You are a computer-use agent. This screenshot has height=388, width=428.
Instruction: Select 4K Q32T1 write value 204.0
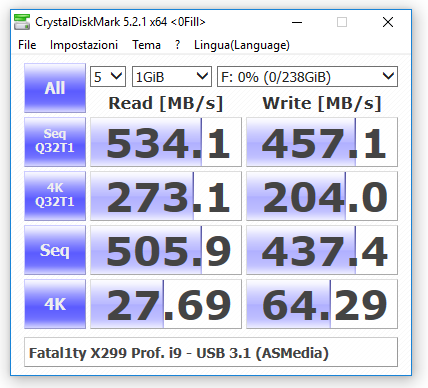(x=322, y=196)
